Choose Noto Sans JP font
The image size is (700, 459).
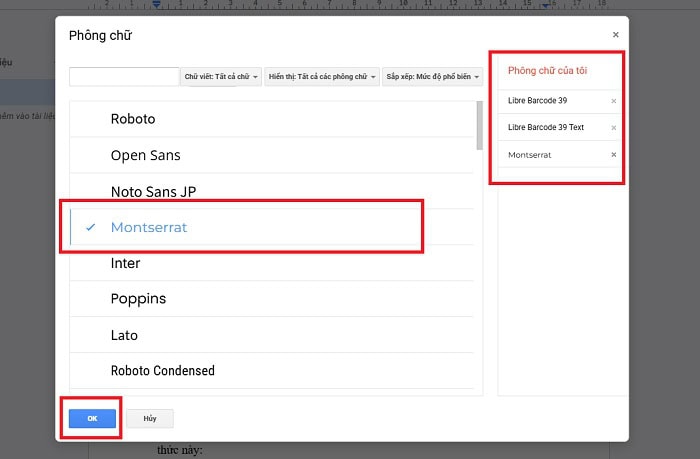click(x=153, y=191)
